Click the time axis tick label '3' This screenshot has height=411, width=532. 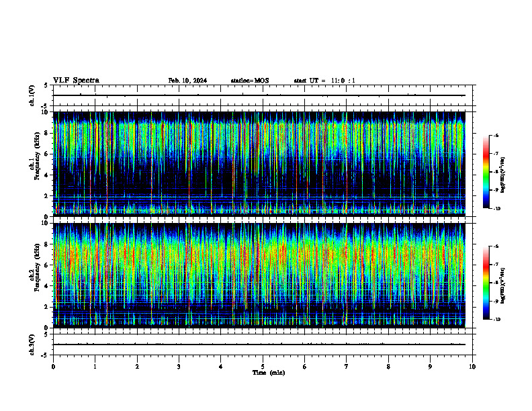(179, 367)
